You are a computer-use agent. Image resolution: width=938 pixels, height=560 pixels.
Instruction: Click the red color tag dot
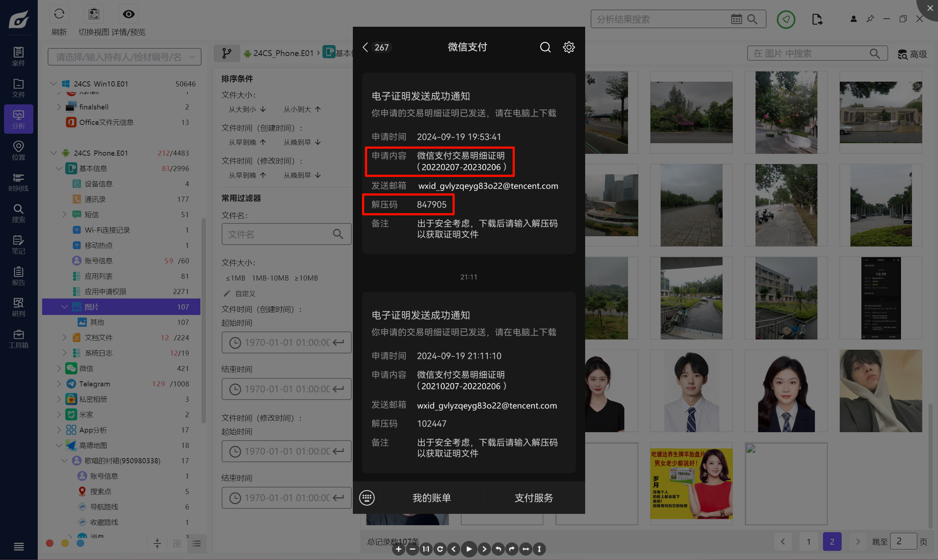click(49, 543)
